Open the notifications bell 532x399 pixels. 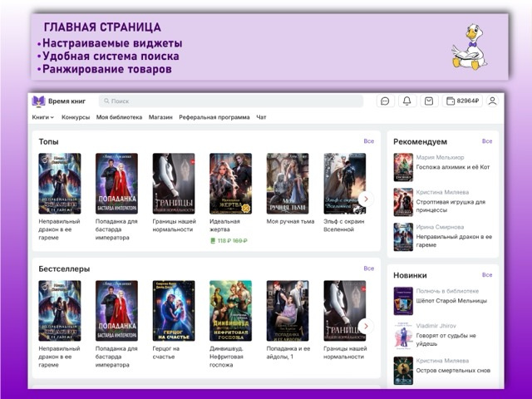pos(406,101)
